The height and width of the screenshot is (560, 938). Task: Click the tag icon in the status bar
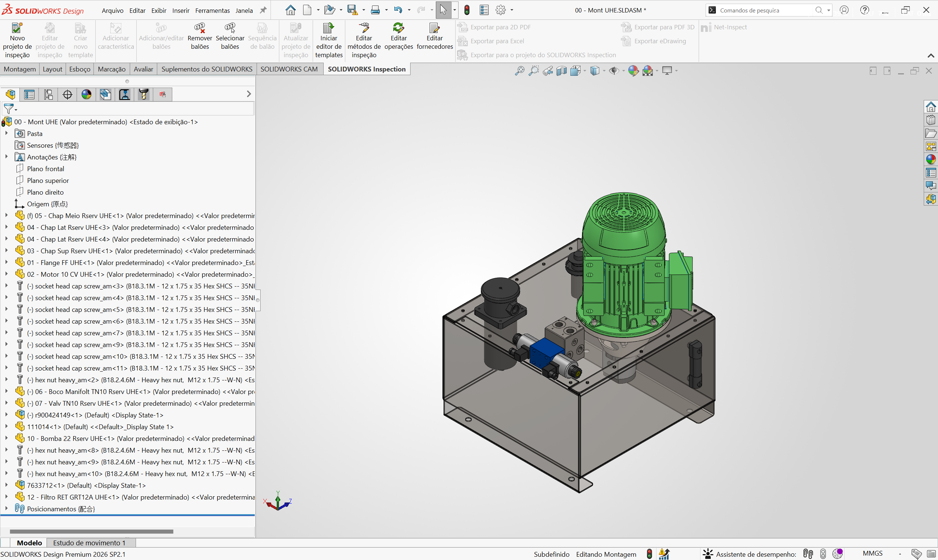pyautogui.click(x=916, y=554)
